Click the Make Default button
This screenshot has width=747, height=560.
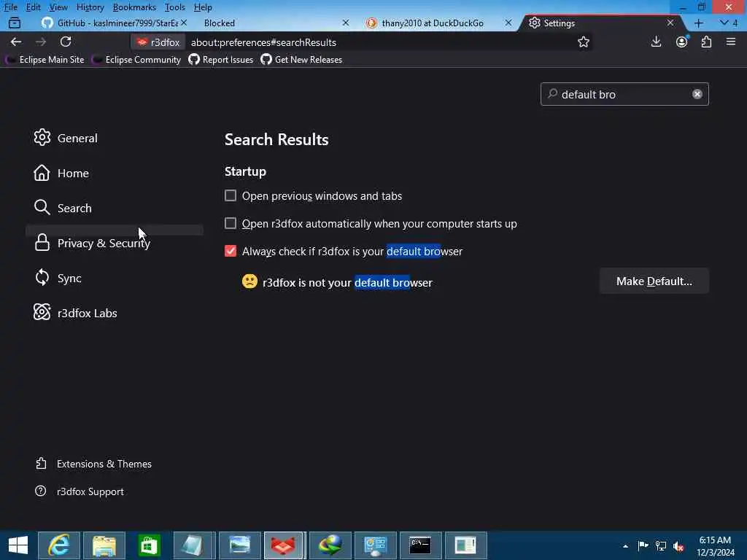tap(654, 281)
